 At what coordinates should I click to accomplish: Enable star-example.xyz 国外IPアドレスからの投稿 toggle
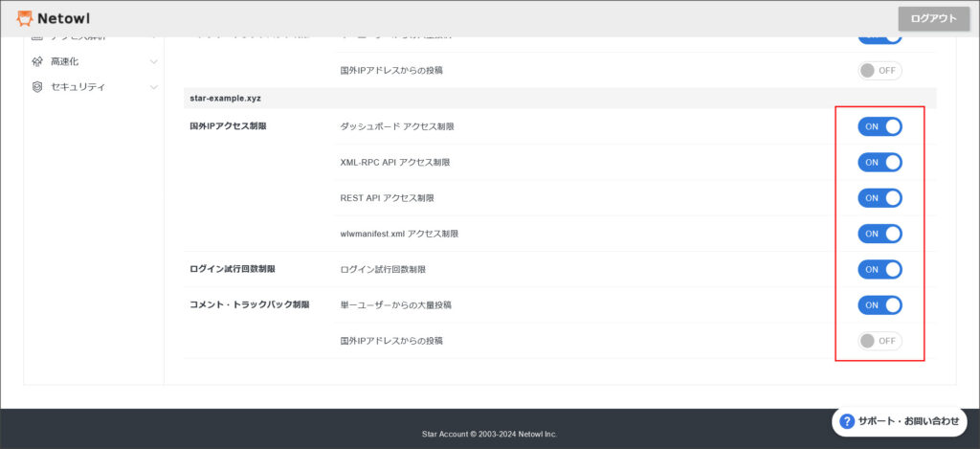(x=880, y=341)
